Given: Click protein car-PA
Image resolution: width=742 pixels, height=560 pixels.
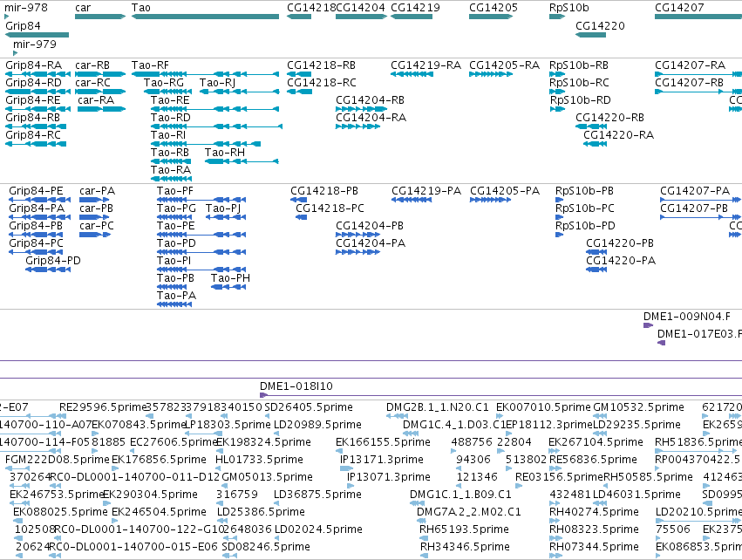Looking at the screenshot, I should click(x=95, y=200).
